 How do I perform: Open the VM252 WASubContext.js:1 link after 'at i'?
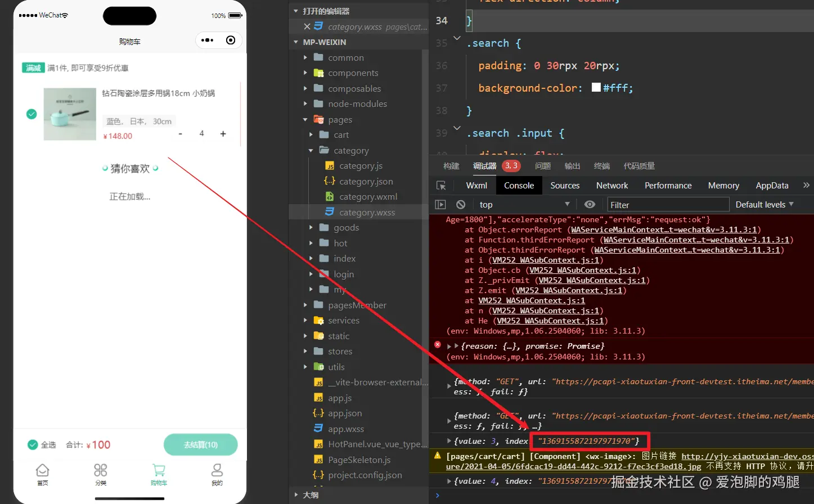pyautogui.click(x=545, y=260)
